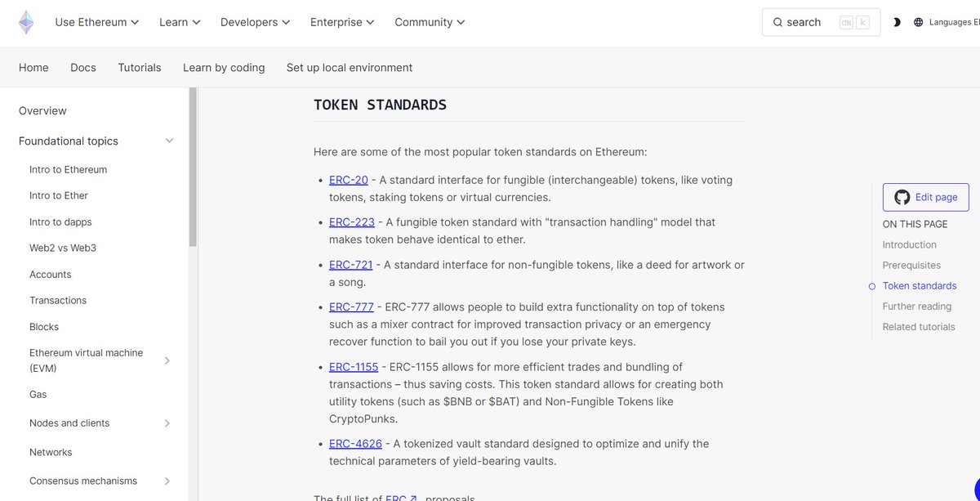
Task: Open the Use Ethereum menu
Action: (x=96, y=22)
